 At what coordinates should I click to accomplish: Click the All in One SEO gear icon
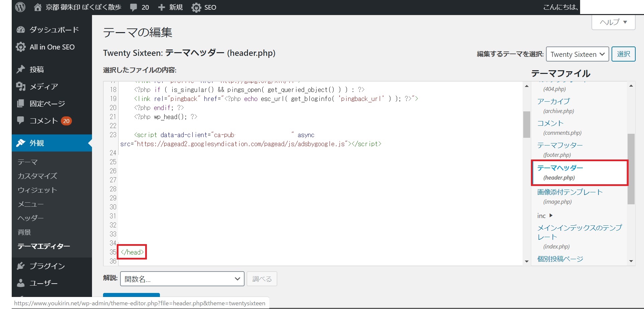coord(21,47)
